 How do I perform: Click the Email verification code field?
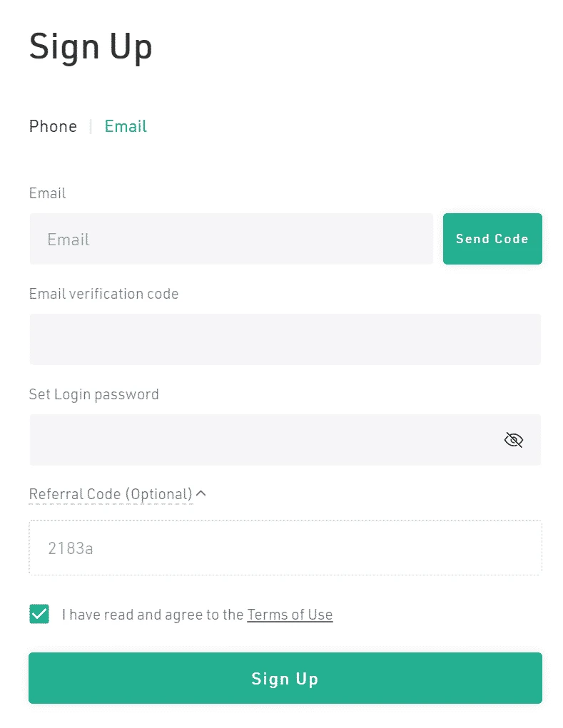point(285,339)
